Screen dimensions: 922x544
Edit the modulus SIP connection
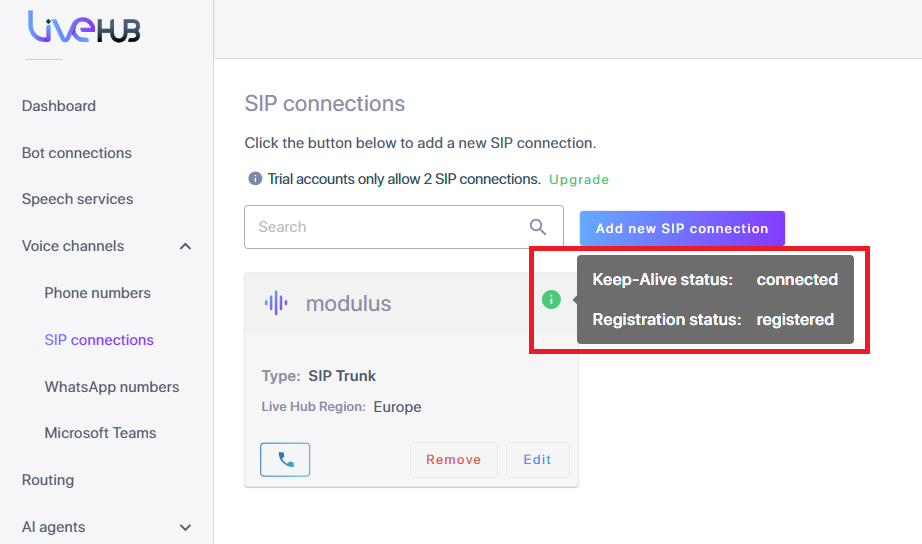coord(537,460)
